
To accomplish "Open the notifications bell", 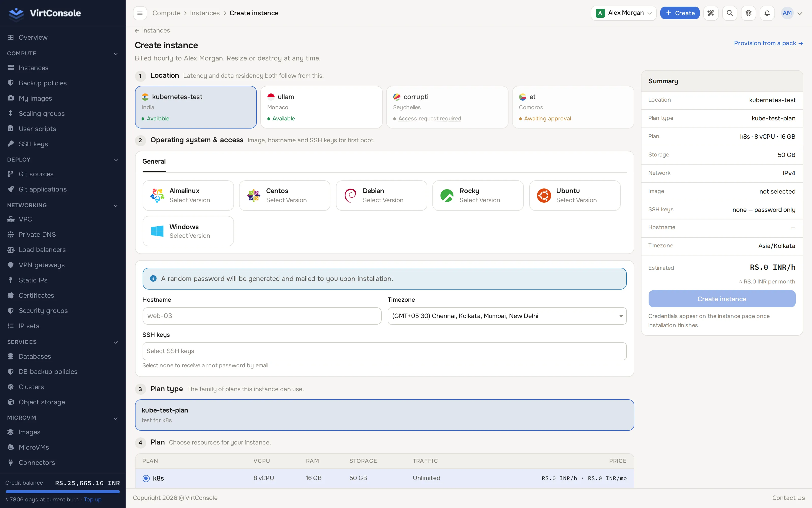I will [x=767, y=13].
